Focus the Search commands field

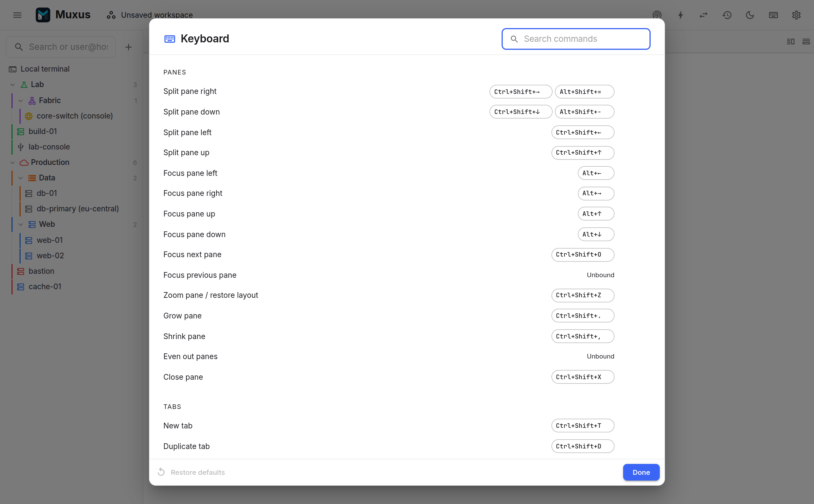point(576,39)
